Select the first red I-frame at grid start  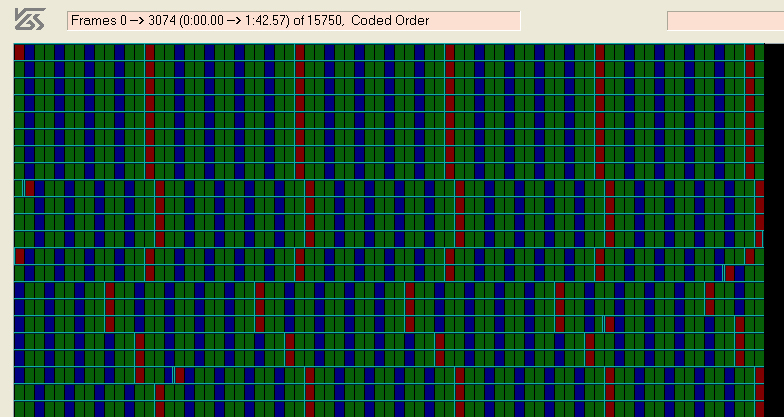pyautogui.click(x=20, y=52)
